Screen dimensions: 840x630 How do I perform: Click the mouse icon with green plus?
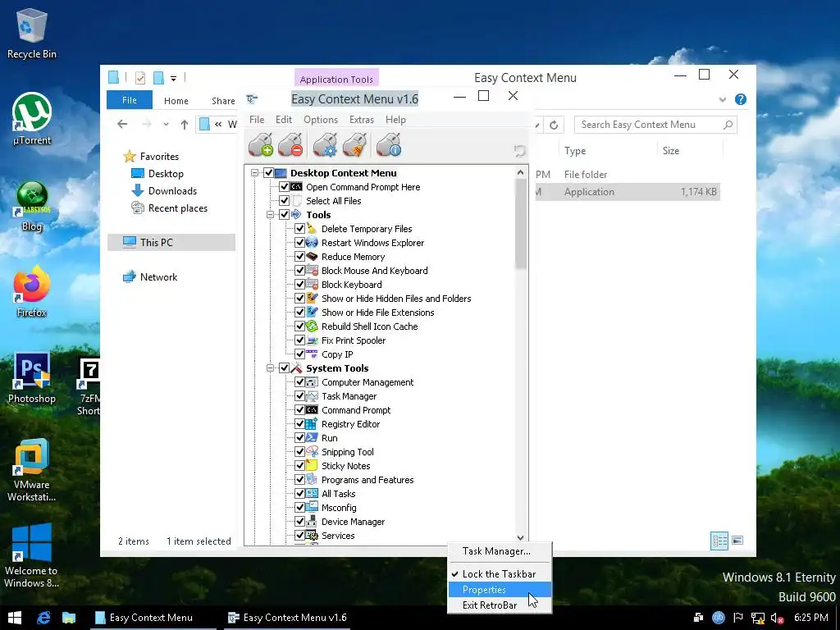point(261,144)
